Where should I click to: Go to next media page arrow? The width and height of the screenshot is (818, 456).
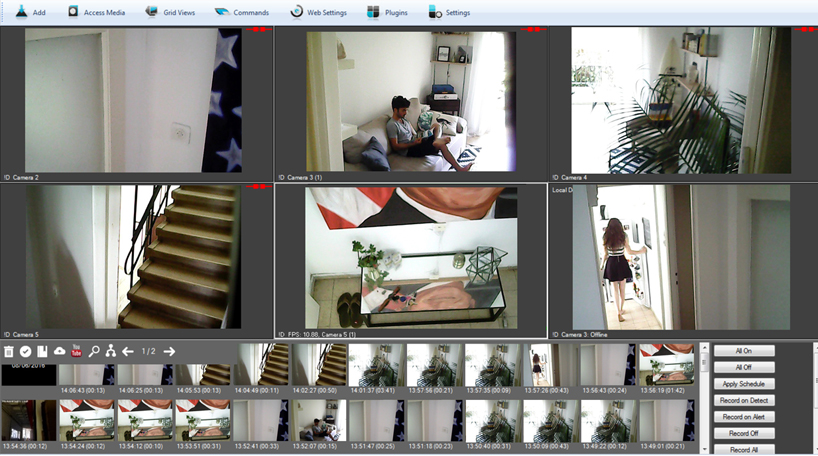pyautogui.click(x=169, y=352)
